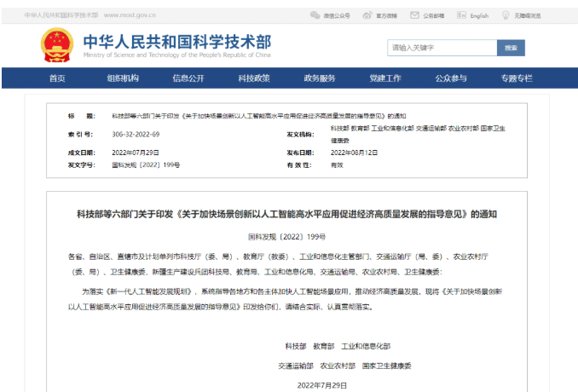Click the accessibility browsing icon
This screenshot has height=392, width=578.
tap(506, 15)
